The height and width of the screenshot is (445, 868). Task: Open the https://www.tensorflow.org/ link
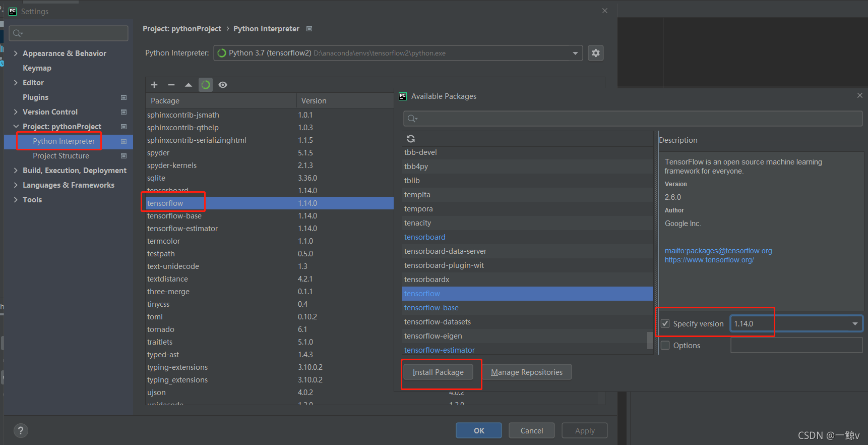[x=709, y=260]
